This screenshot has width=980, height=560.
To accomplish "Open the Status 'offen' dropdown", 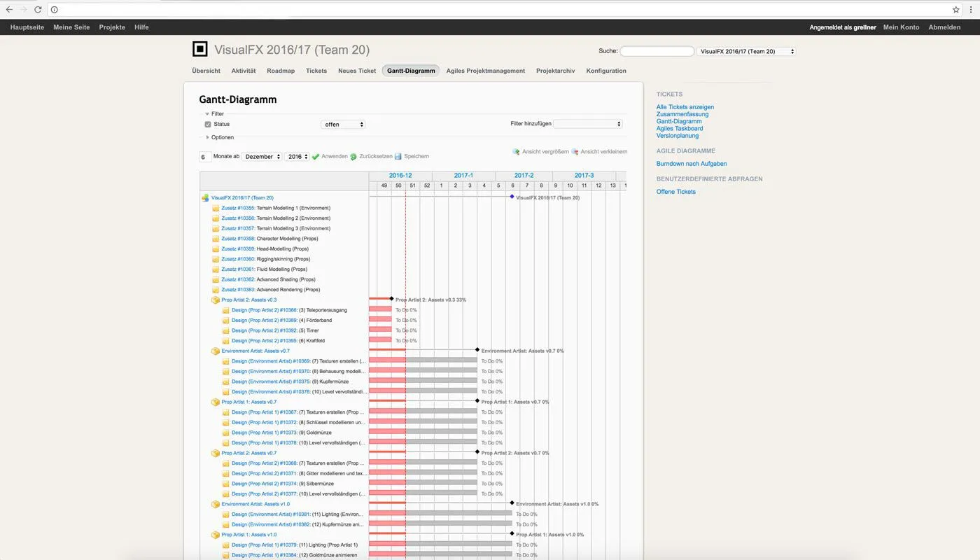I will point(343,125).
